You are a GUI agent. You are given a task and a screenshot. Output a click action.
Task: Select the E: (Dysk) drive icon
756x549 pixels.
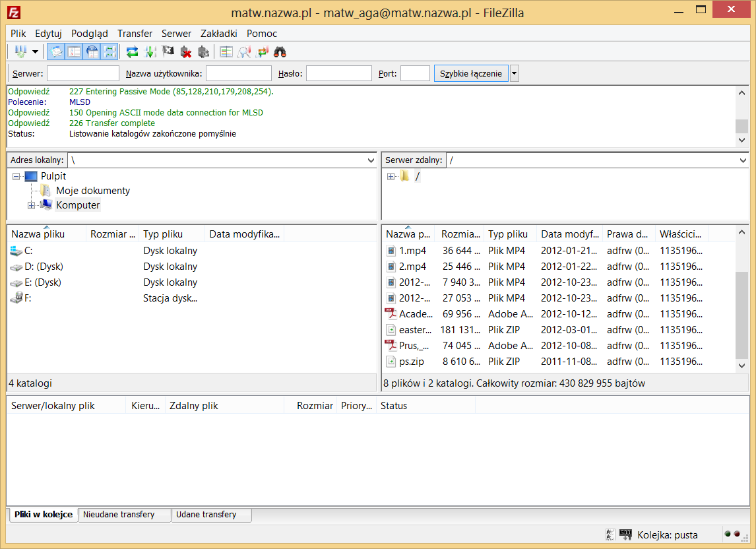(16, 282)
